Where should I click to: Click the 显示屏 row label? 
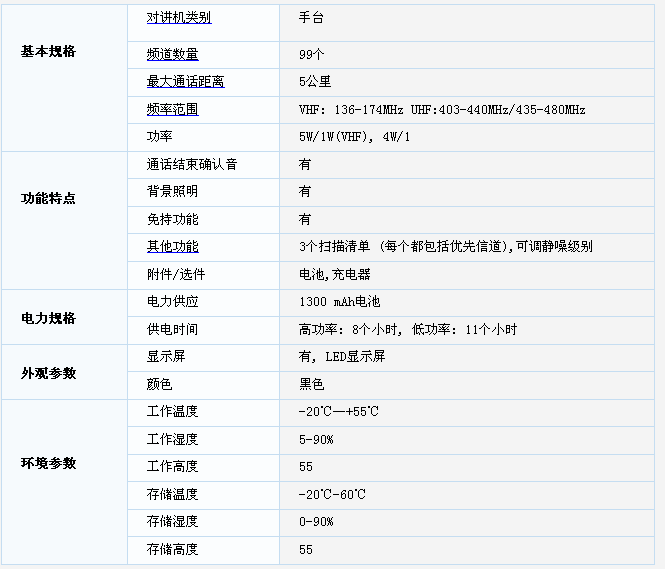point(166,356)
